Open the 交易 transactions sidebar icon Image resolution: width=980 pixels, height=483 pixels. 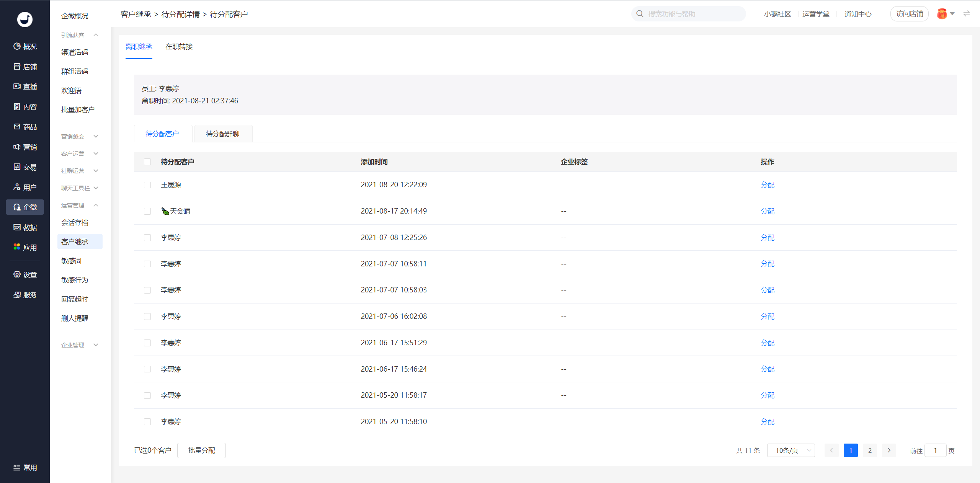pos(17,167)
